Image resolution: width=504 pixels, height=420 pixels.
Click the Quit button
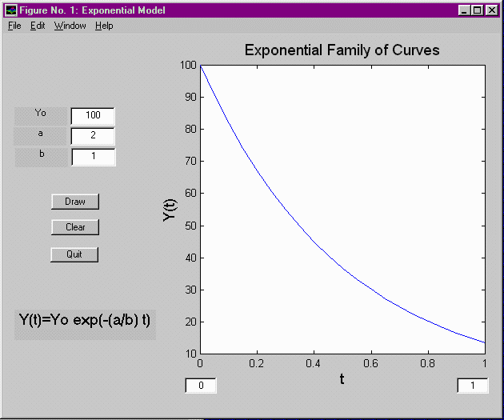[x=74, y=254]
